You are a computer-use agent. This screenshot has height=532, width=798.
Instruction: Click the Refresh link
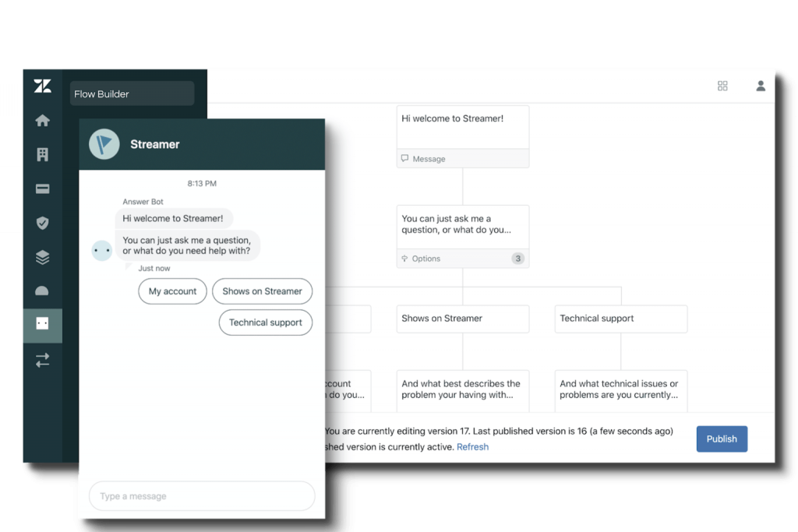pos(472,447)
